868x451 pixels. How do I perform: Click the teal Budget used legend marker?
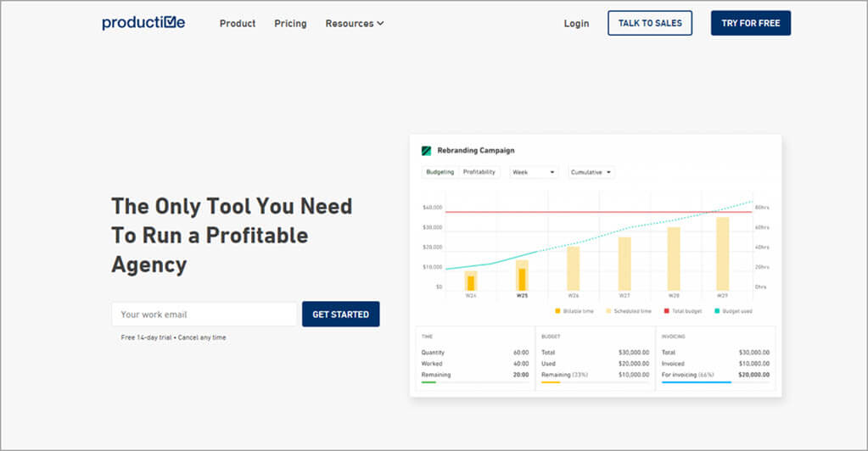[718, 311]
